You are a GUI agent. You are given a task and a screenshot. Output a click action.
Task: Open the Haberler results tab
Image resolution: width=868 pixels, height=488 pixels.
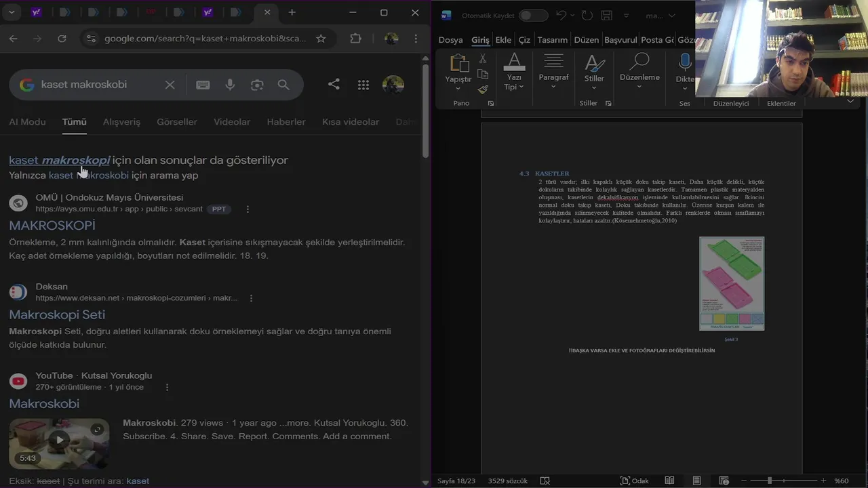(286, 122)
